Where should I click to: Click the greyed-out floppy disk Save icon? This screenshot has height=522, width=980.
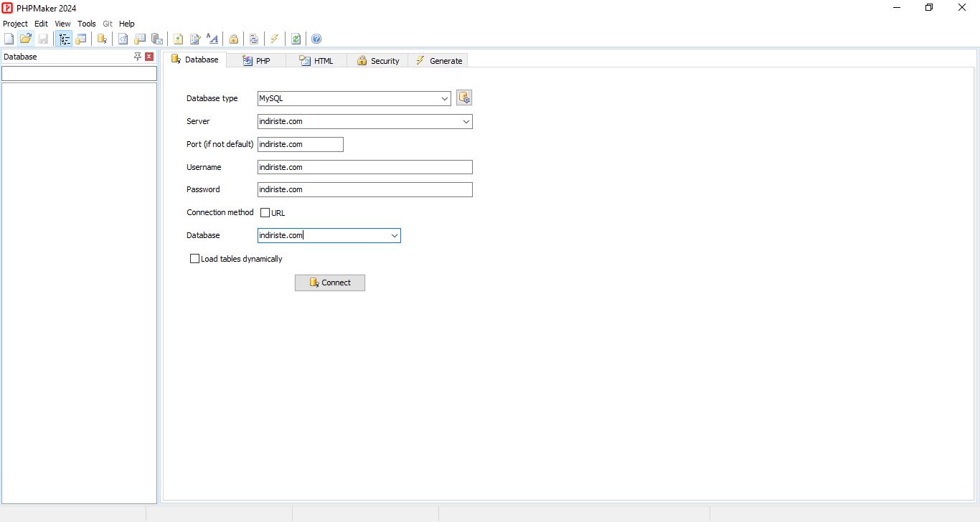click(x=43, y=39)
